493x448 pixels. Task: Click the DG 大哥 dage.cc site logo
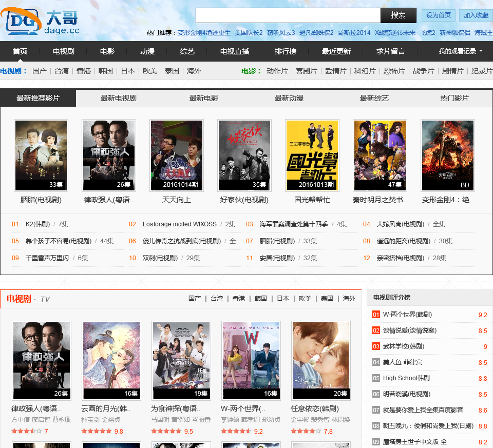(40, 21)
